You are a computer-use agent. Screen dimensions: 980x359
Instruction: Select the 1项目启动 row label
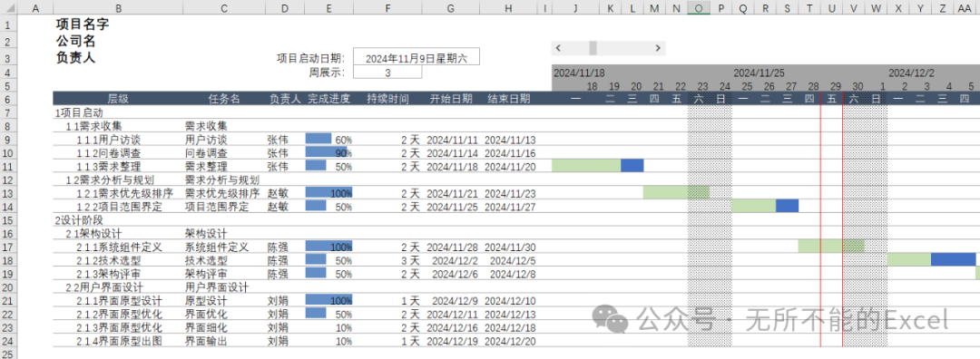(79, 113)
